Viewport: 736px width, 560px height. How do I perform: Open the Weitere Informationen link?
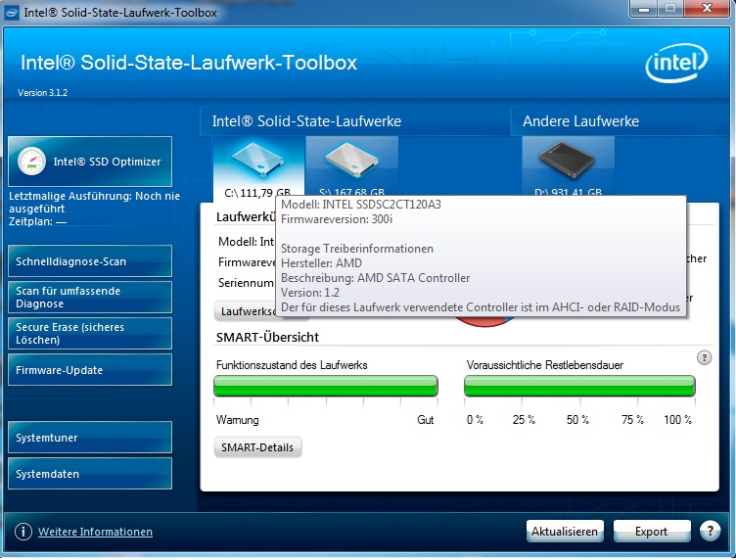point(95,532)
